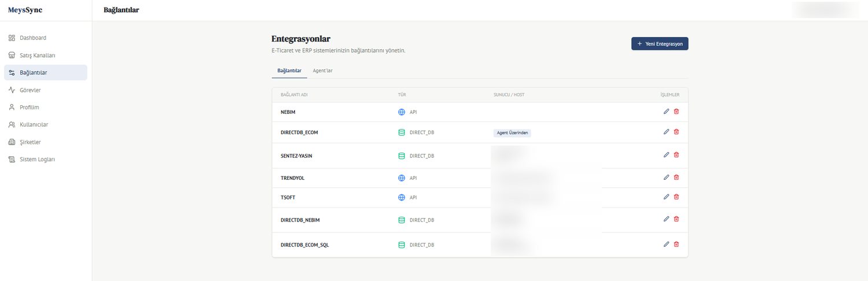Click the Yeni Entegrasyon button
868x281 pixels.
pyautogui.click(x=660, y=43)
